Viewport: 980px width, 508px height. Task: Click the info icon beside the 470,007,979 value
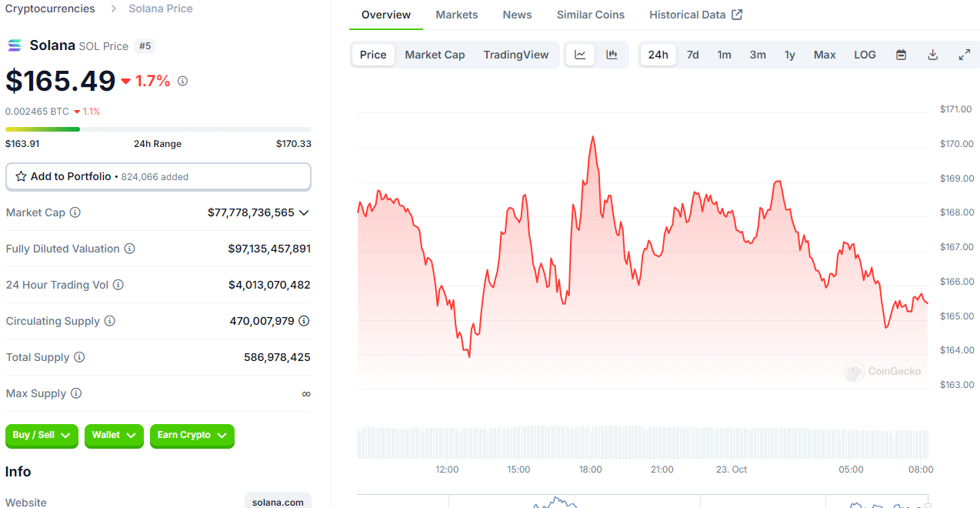click(305, 321)
